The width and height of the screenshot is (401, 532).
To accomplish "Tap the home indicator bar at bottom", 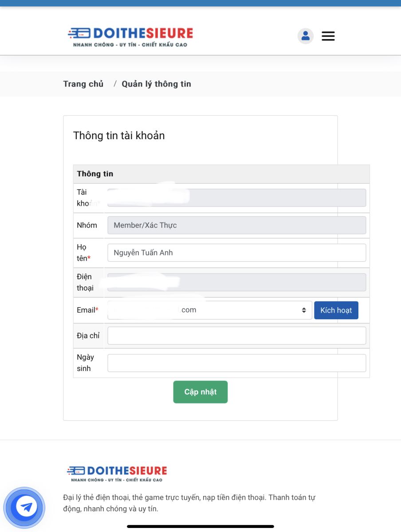I will coord(200,526).
